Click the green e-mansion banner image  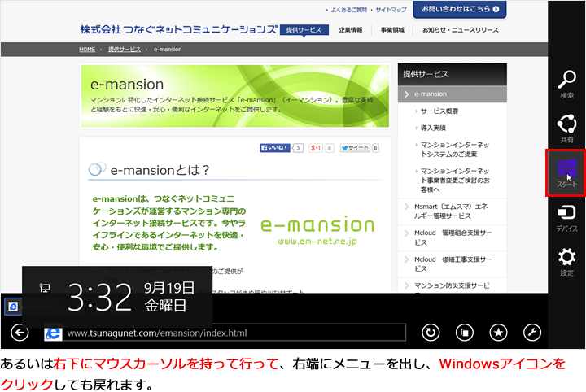click(x=235, y=96)
